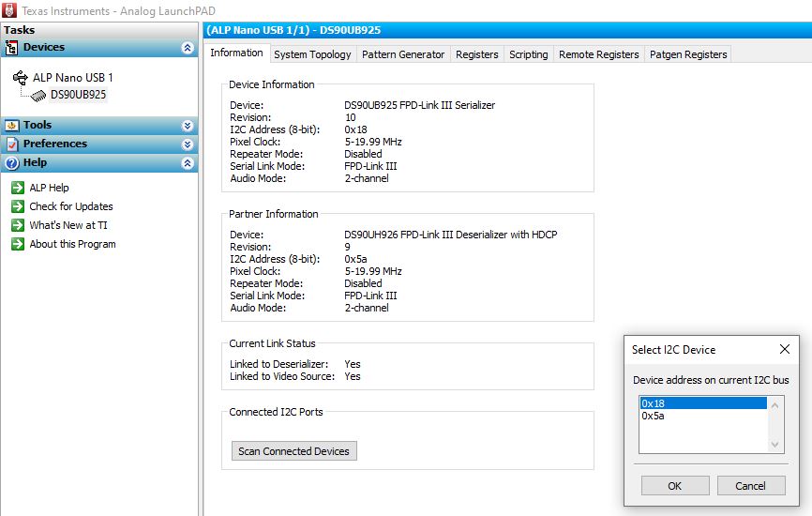Select address 0x18 in the I2C list
This screenshot has height=516, width=812.
pyautogui.click(x=703, y=403)
